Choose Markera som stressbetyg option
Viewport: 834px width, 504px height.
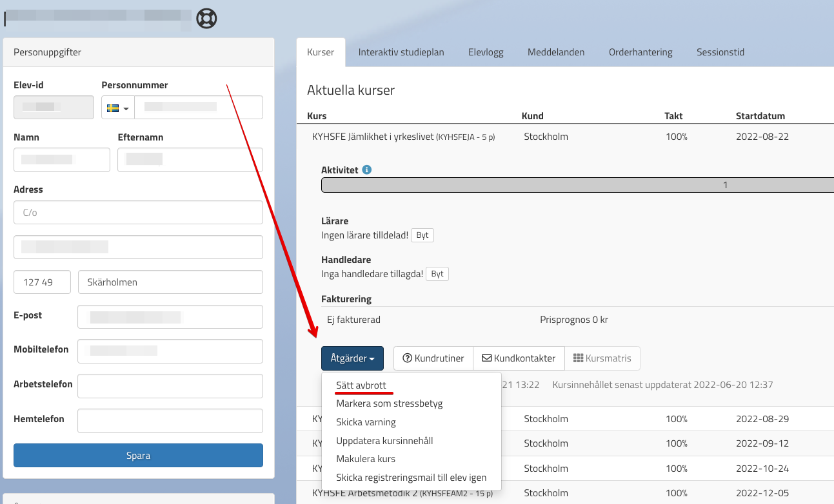(389, 403)
